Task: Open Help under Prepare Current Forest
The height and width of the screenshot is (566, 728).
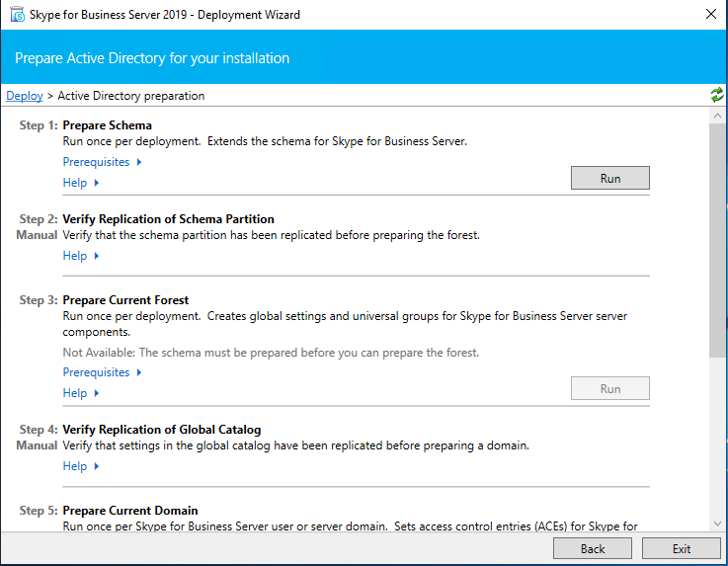Action: click(x=81, y=393)
